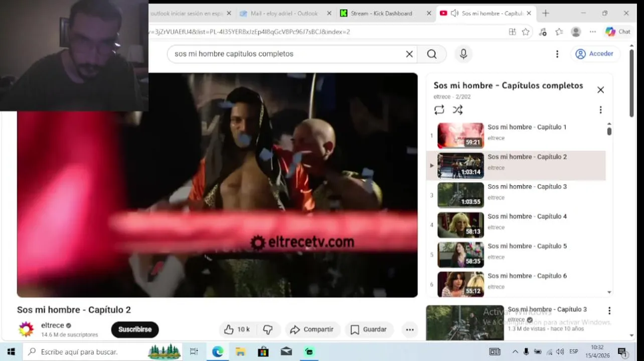Open File Explorer from the taskbar

(240, 352)
